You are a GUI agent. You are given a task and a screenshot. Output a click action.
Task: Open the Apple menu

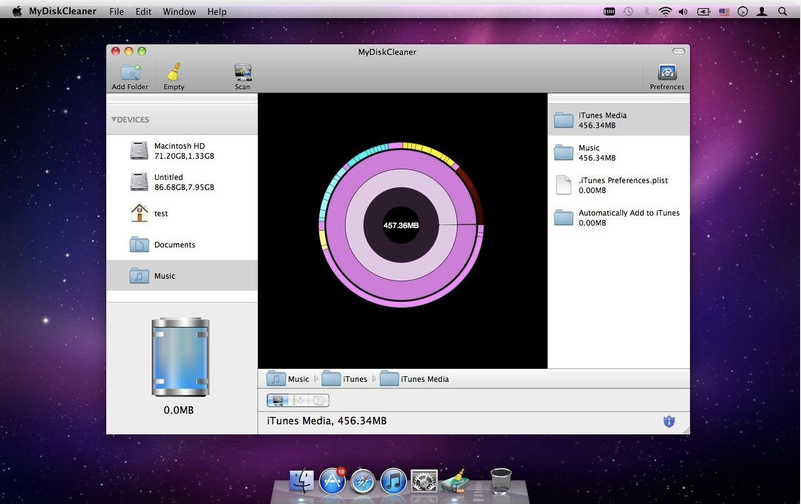click(17, 11)
